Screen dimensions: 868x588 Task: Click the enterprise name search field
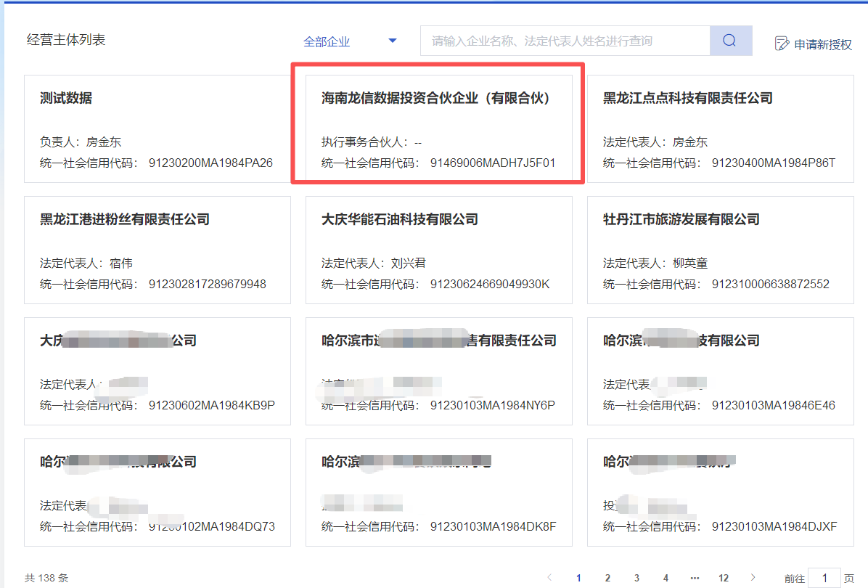(565, 41)
